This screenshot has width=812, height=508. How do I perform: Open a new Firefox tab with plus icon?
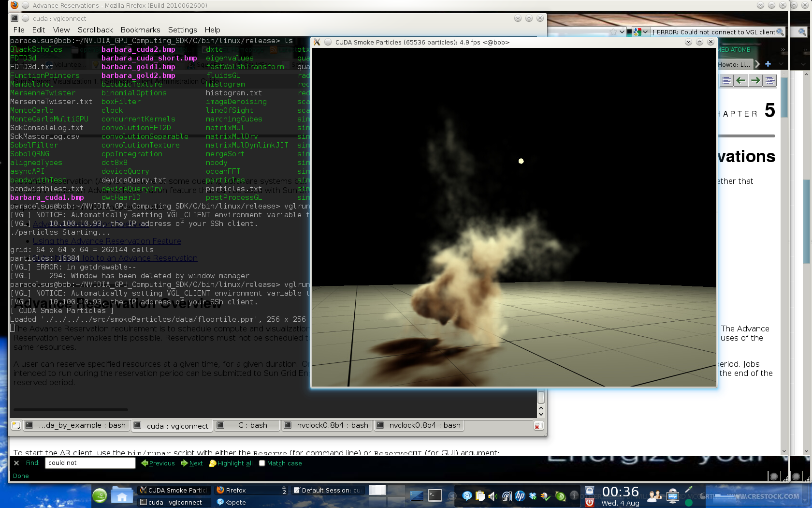point(768,64)
